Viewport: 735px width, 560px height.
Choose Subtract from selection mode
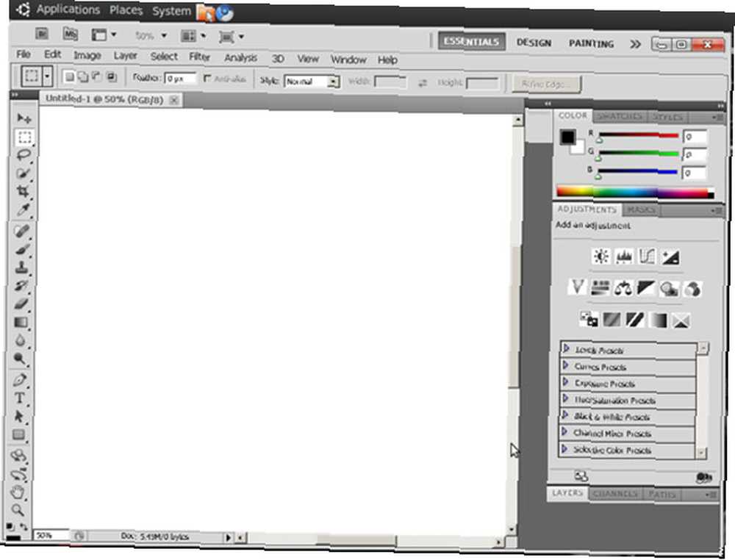(97, 77)
